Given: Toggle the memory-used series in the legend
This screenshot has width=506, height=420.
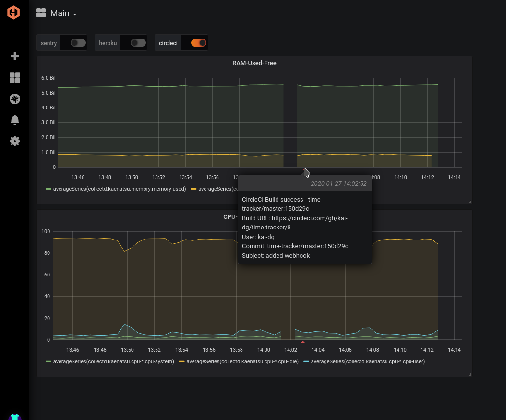Looking at the screenshot, I should [x=119, y=189].
